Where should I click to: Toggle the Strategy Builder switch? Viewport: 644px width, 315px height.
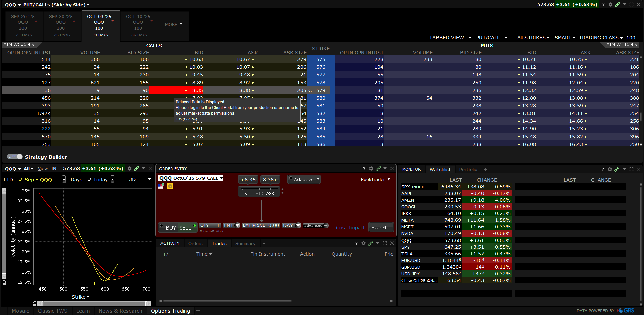[x=15, y=157]
